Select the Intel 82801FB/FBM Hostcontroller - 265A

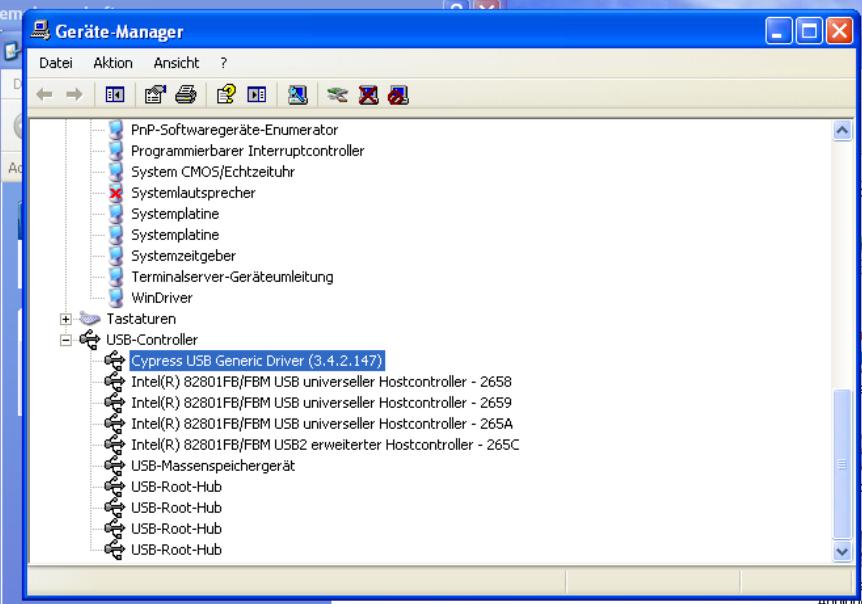[x=322, y=424]
